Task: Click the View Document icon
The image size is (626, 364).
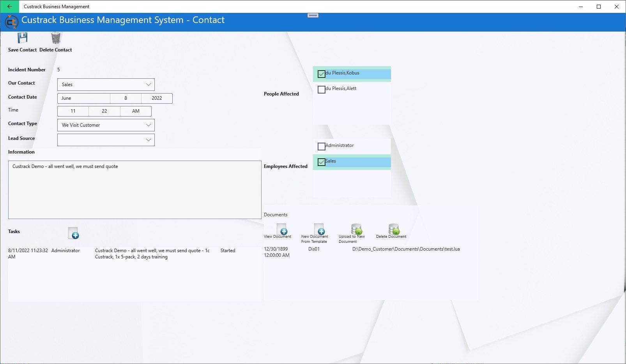Action: click(x=282, y=229)
